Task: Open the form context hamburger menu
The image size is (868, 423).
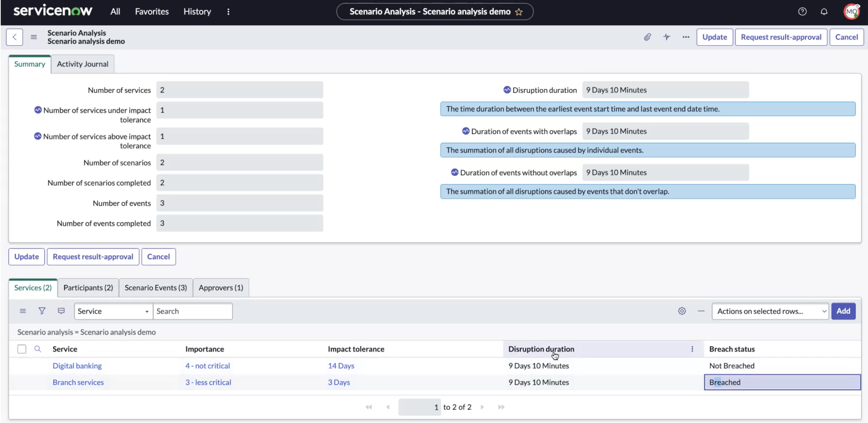Action: [34, 37]
